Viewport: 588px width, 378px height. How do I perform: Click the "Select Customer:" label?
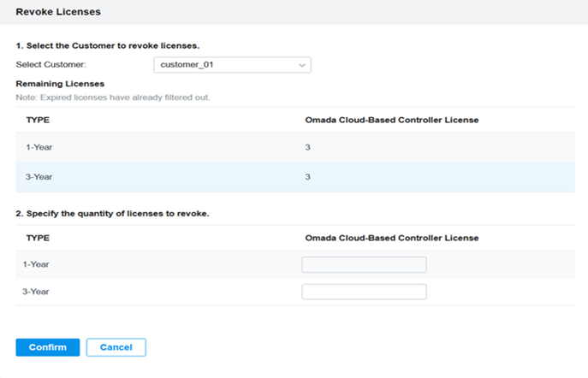pyautogui.click(x=51, y=64)
